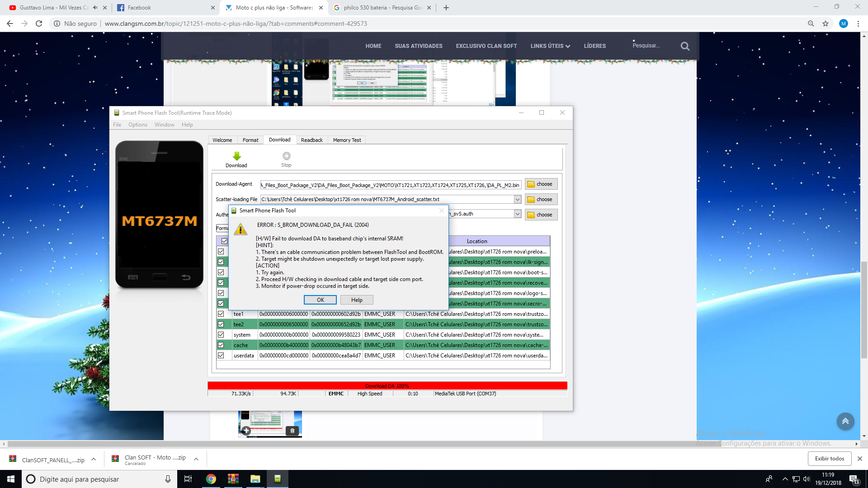This screenshot has width=868, height=488.
Task: Open WinRAR icon in the taskbar
Action: point(233,479)
